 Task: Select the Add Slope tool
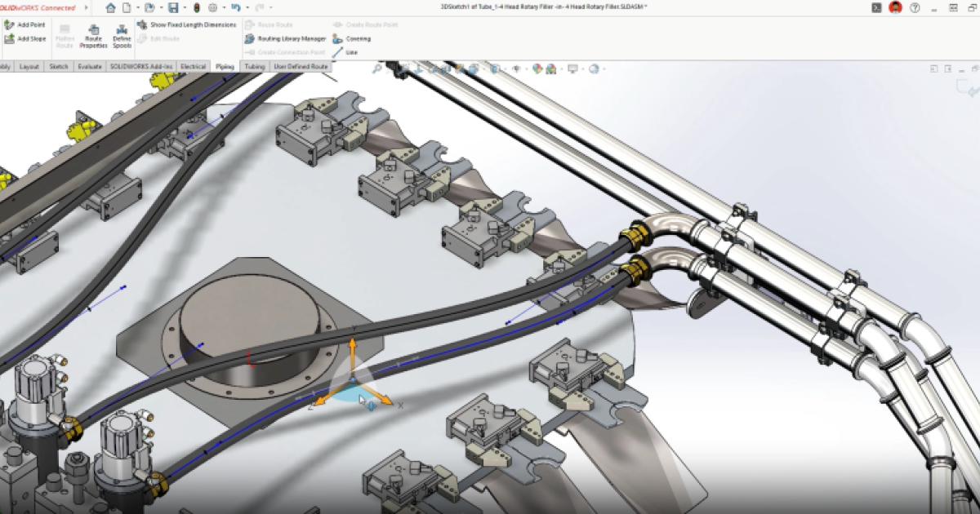pos(24,38)
